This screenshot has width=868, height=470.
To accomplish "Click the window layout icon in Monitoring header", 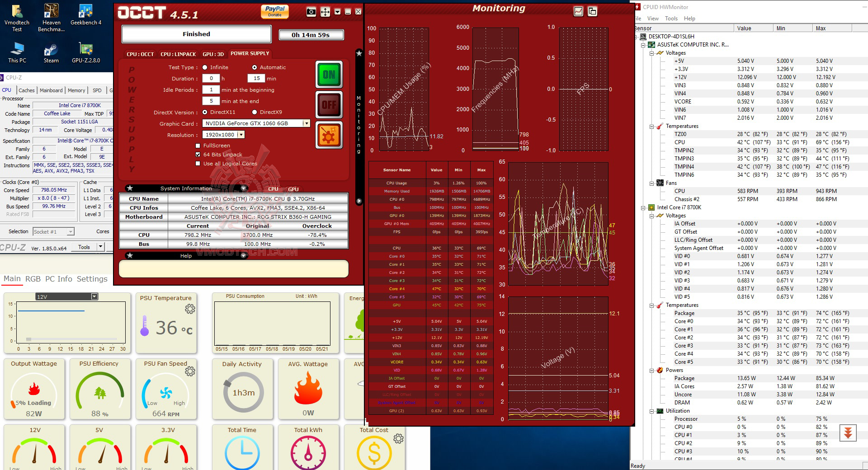I will click(x=592, y=12).
